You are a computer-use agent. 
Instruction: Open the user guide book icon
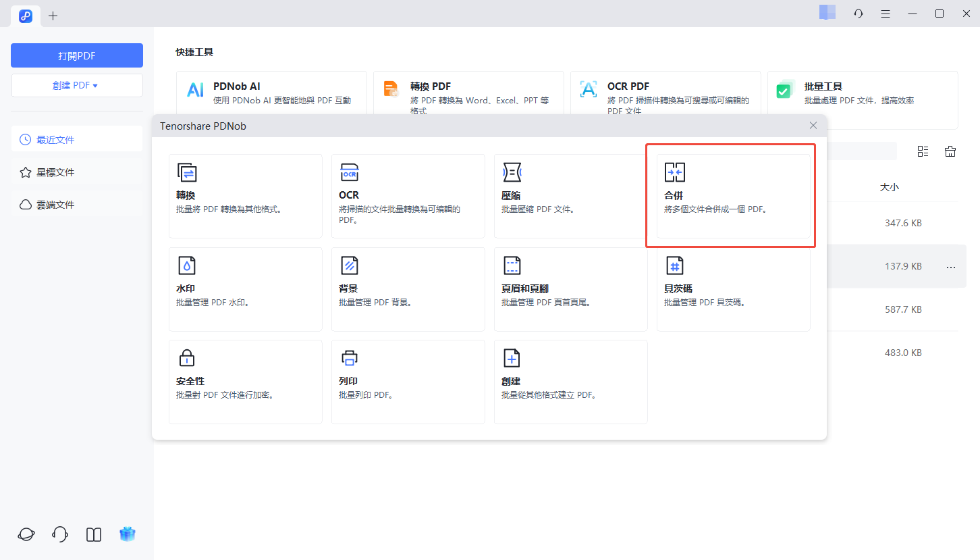click(94, 534)
